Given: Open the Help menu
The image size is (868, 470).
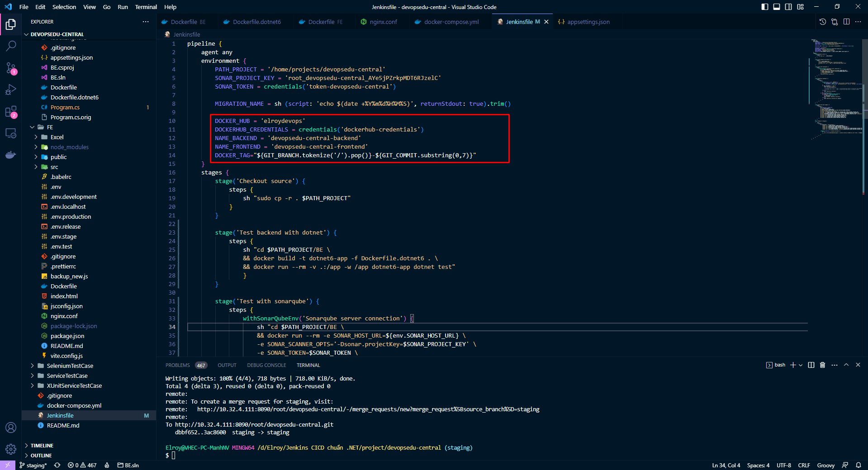Looking at the screenshot, I should tap(170, 7).
